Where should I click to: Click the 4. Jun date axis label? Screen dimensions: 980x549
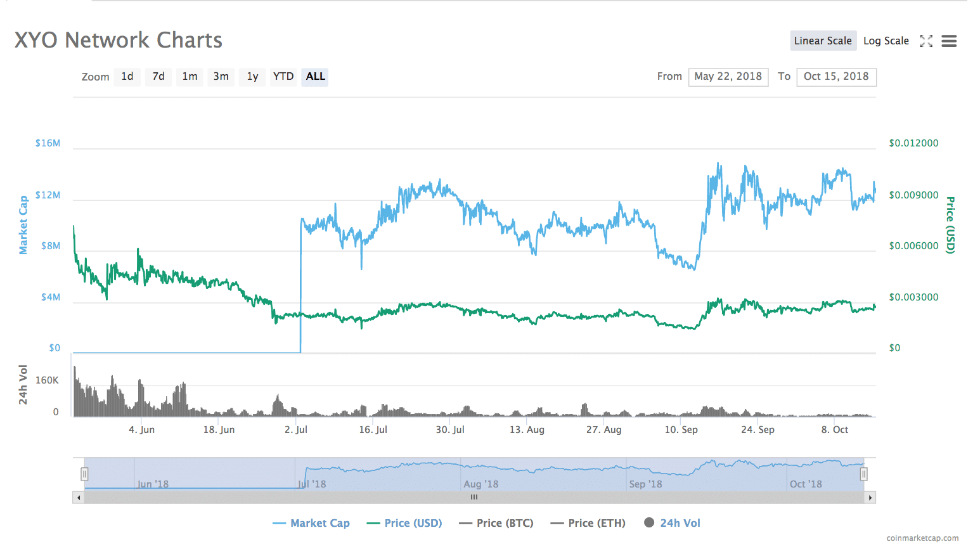pyautogui.click(x=142, y=430)
